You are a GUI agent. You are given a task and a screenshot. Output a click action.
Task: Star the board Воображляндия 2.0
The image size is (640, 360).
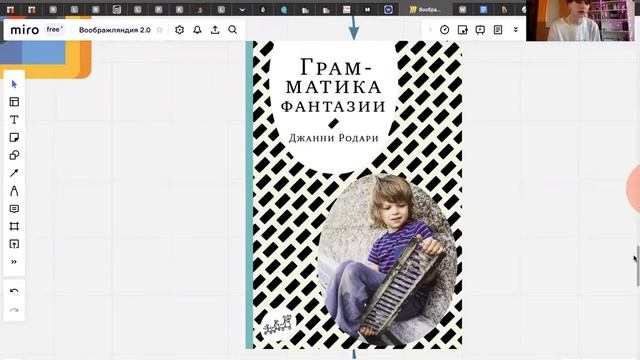pos(160,30)
